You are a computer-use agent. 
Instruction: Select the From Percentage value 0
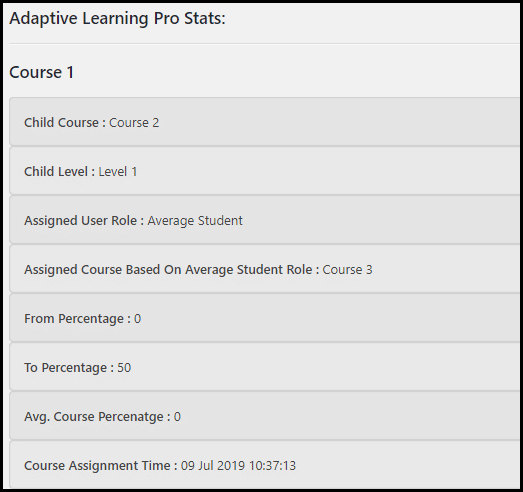(x=137, y=319)
